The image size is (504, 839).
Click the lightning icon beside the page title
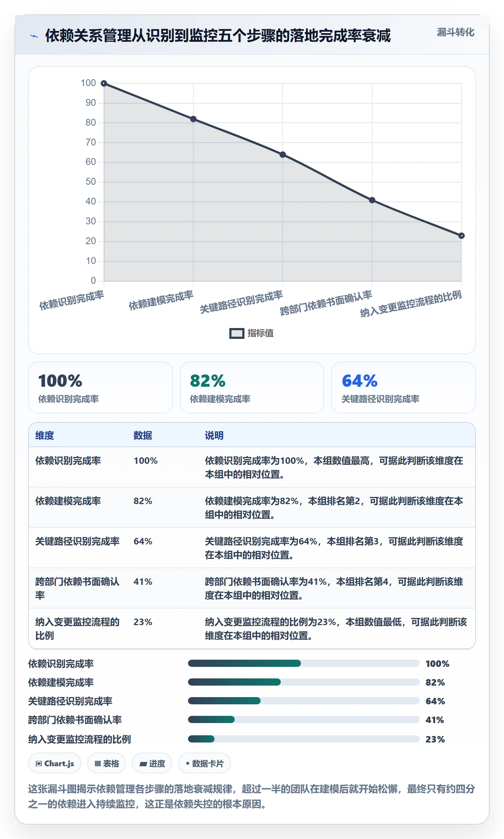(34, 36)
